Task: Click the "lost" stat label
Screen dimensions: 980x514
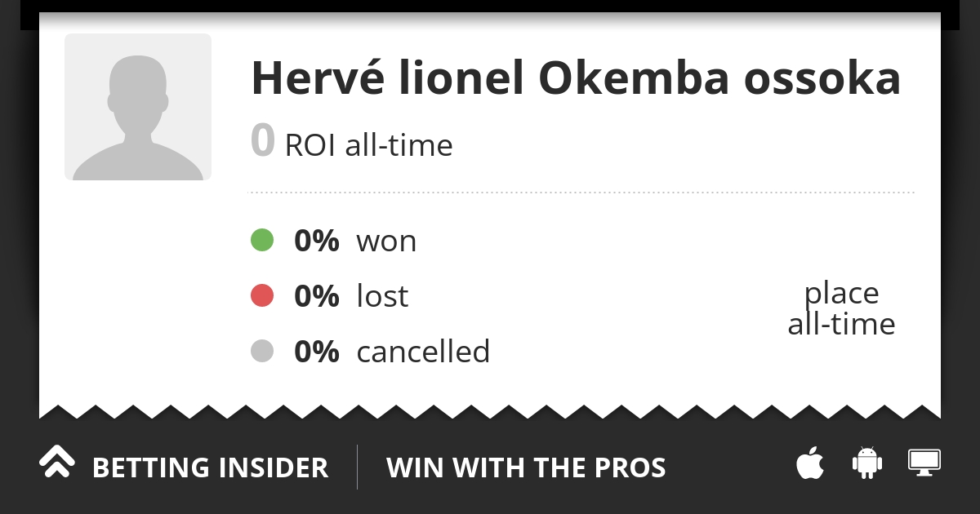Action: pyautogui.click(x=382, y=296)
